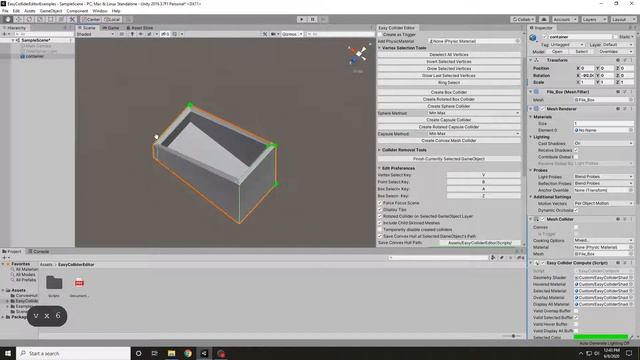Pause the game playback
The image size is (640, 360).
click(313, 19)
